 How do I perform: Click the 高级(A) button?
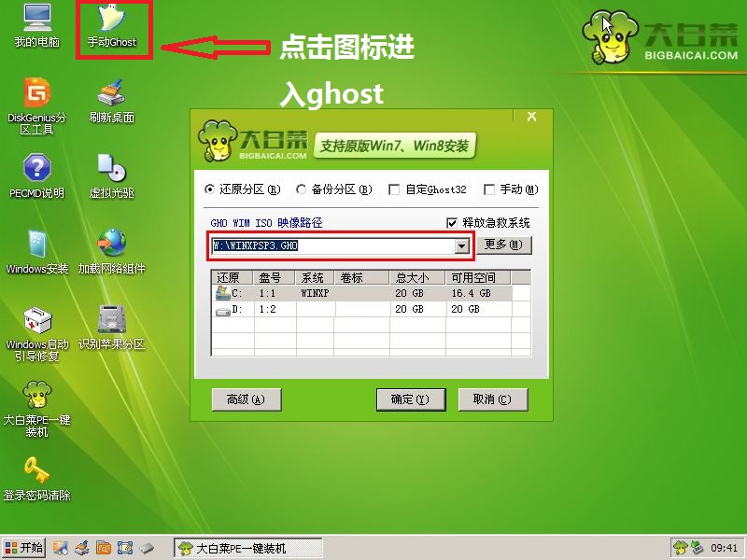(247, 399)
